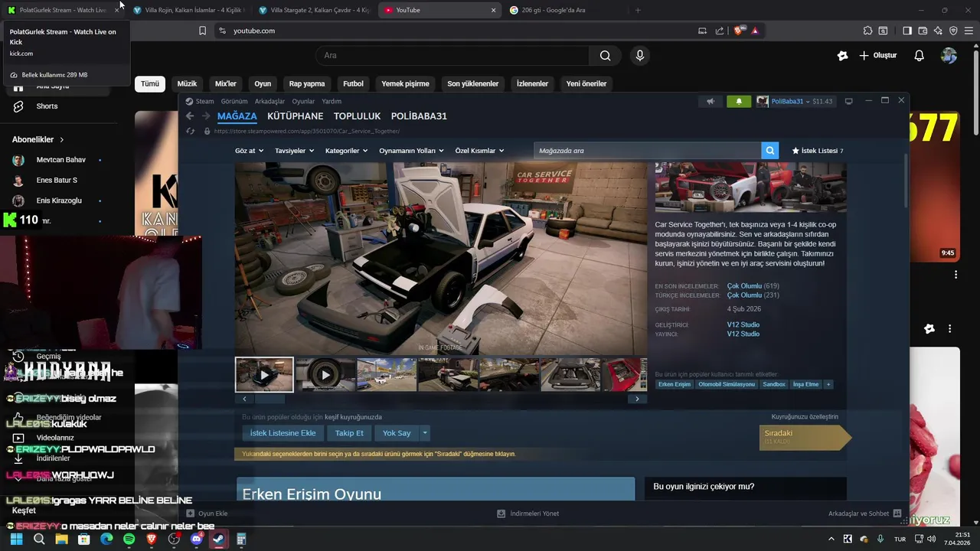The image size is (980, 551).
Task: Share this page from the address bar
Action: tap(720, 31)
